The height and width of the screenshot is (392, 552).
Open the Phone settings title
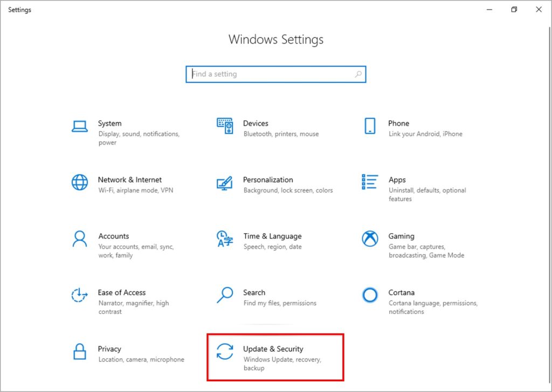coord(399,123)
